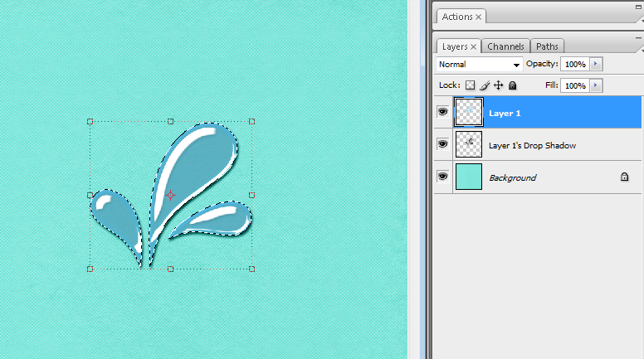Click the bottom-left transform handle
Image resolution: width=644 pixels, height=359 pixels.
point(90,269)
